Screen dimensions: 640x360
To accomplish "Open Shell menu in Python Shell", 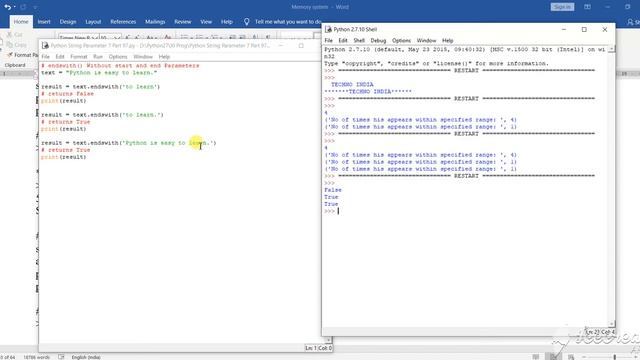I will point(359,40).
